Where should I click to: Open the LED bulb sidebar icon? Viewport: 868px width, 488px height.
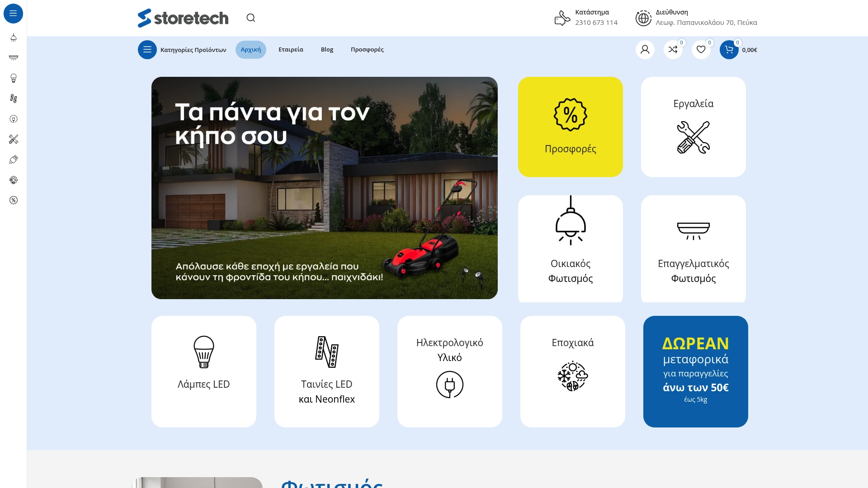[x=14, y=78]
